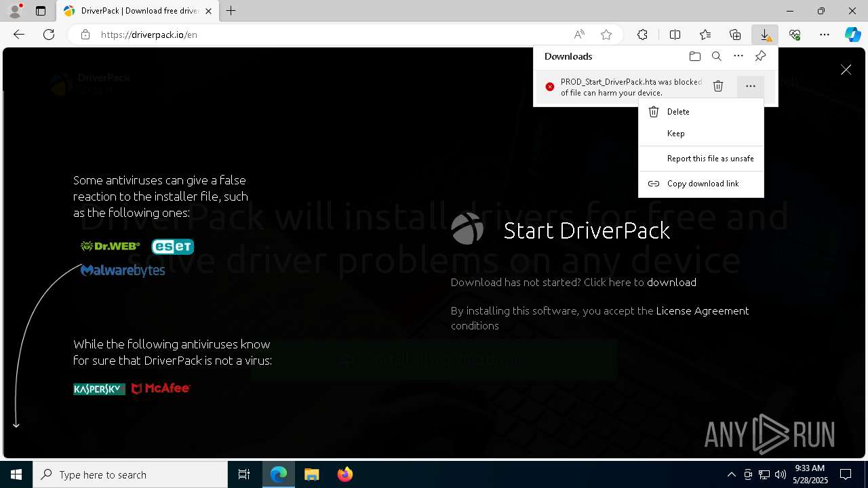Click Edge icon on taskbar
This screenshot has height=488, width=868.
(279, 474)
